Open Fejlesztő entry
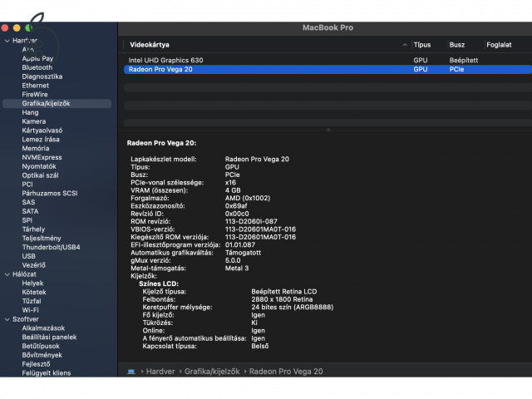 [x=36, y=364]
